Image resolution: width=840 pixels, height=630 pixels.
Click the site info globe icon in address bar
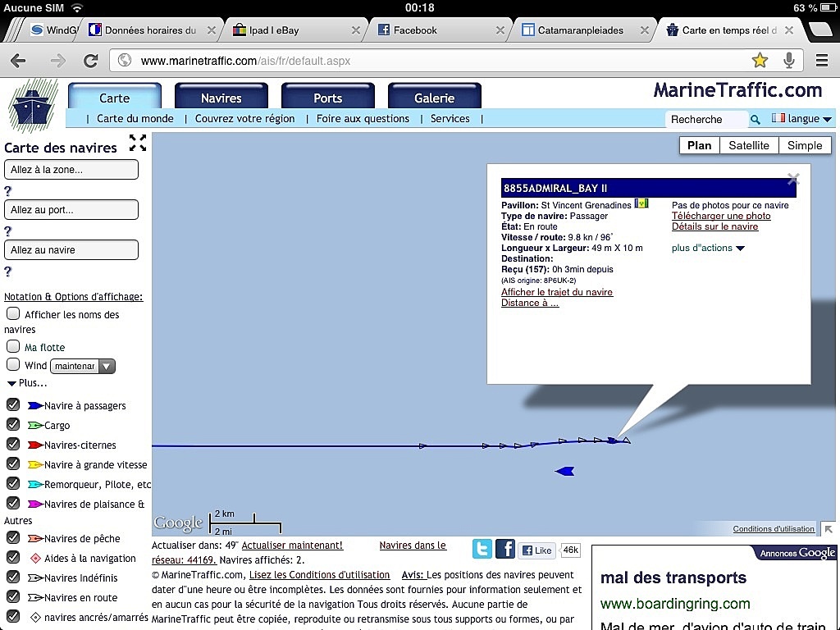point(125,61)
